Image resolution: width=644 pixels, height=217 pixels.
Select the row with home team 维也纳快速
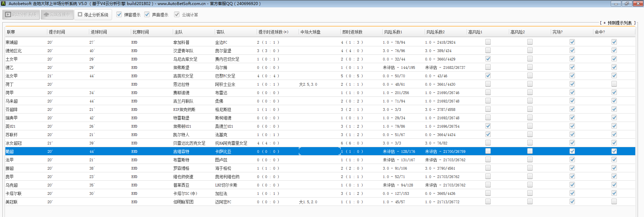click(x=183, y=177)
